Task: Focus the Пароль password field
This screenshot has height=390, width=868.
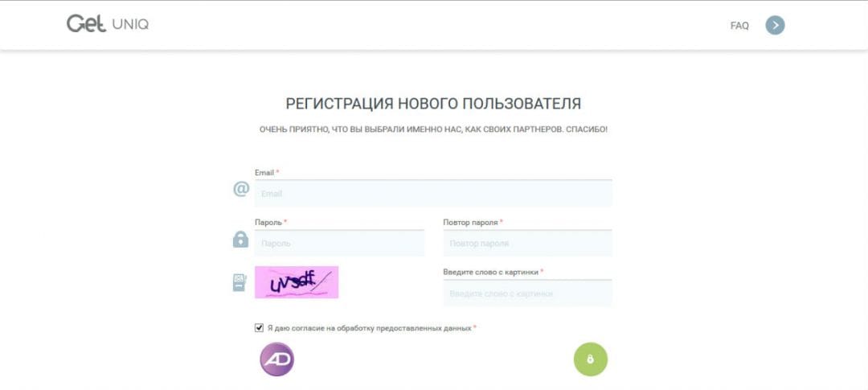Action: pyautogui.click(x=339, y=243)
